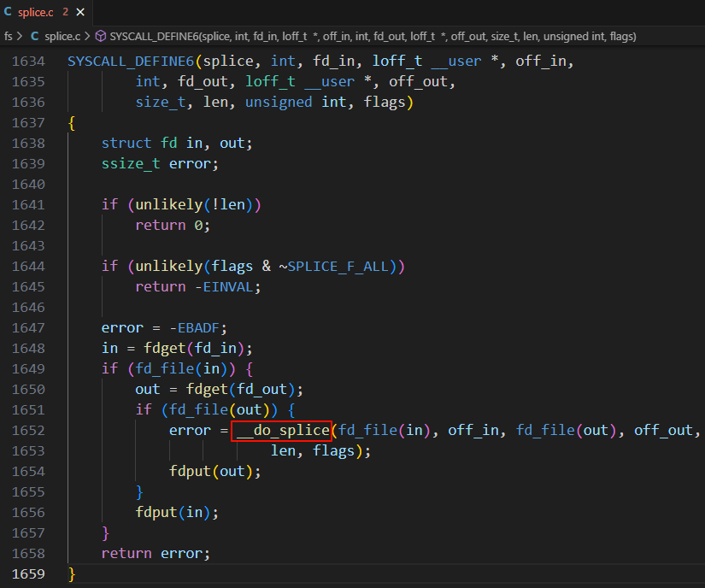Click the opening brace on line 1637
The image size is (705, 588).
point(72,123)
